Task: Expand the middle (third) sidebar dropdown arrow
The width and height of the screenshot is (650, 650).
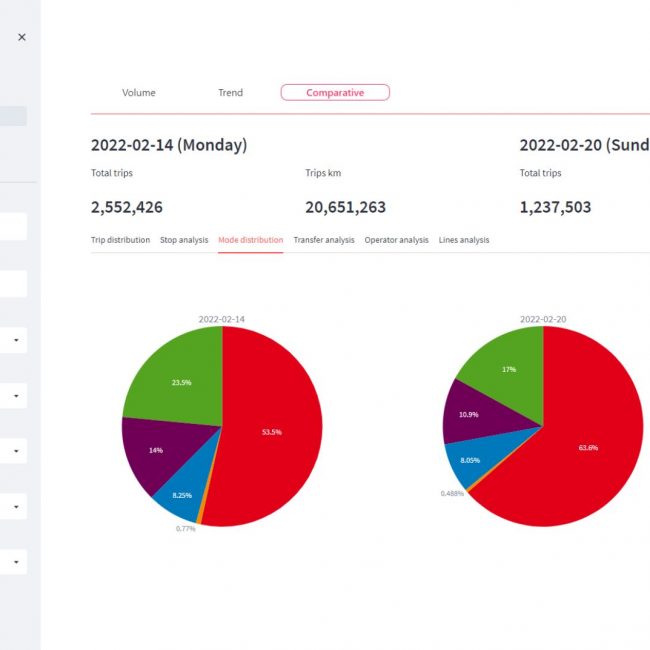Action: [17, 452]
